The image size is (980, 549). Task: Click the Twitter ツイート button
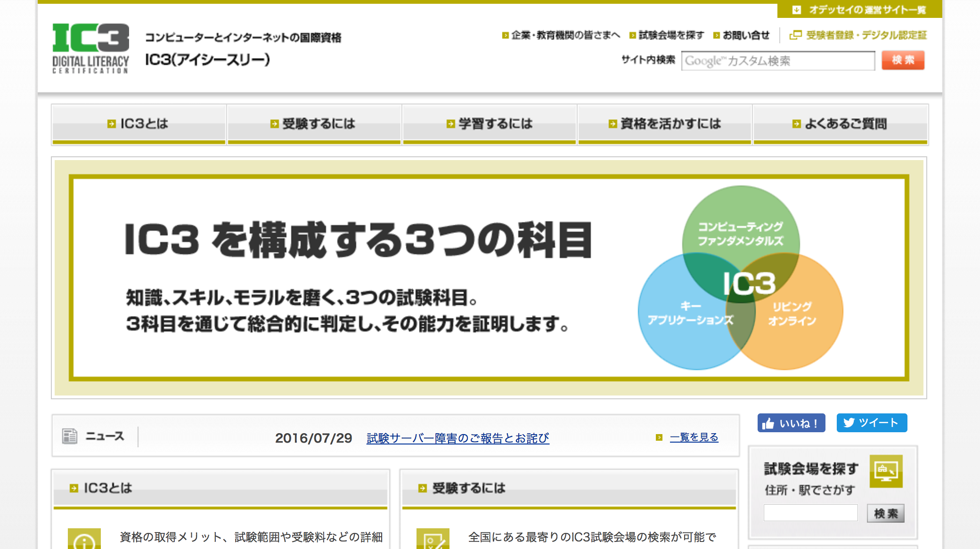pos(872,423)
